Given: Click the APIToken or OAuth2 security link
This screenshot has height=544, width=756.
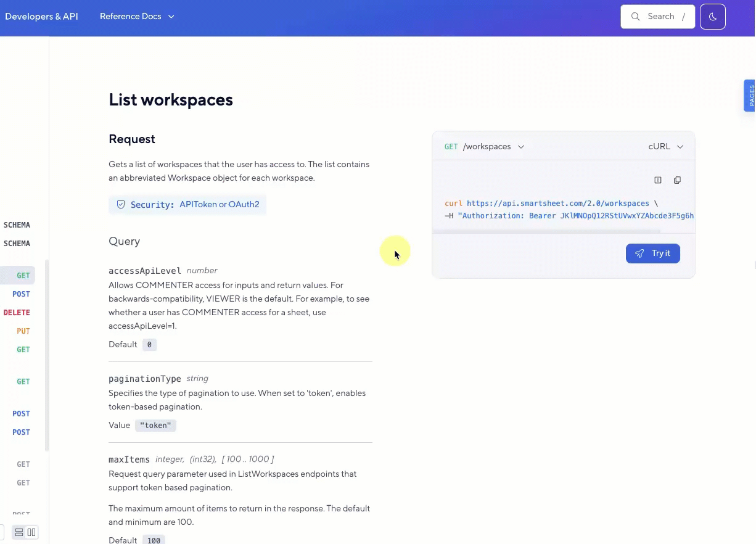Looking at the screenshot, I should click(219, 205).
